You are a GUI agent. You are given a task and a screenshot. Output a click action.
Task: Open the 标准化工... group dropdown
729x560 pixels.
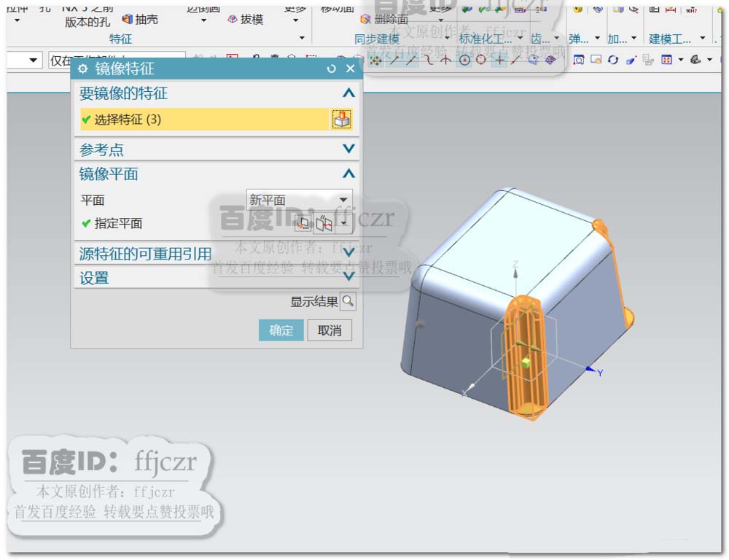point(521,38)
